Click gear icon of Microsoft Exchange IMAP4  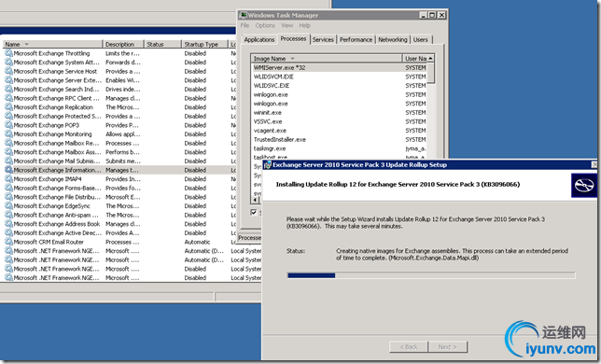[x=8, y=179]
